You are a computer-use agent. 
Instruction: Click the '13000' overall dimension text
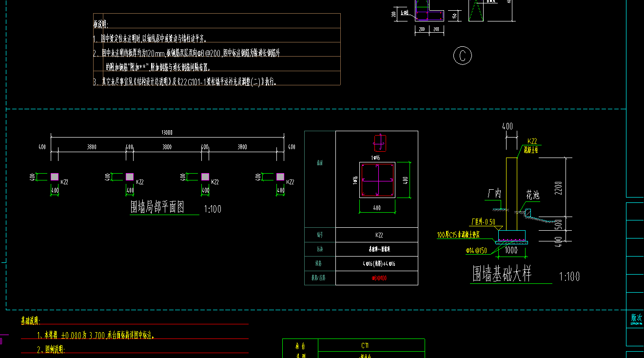click(x=167, y=133)
